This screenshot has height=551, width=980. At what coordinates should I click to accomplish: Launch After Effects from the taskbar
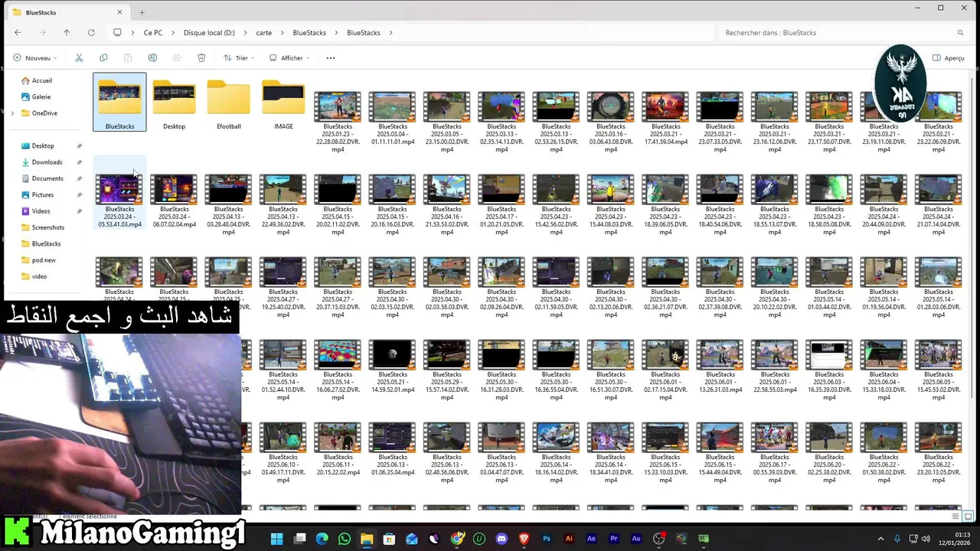click(591, 539)
